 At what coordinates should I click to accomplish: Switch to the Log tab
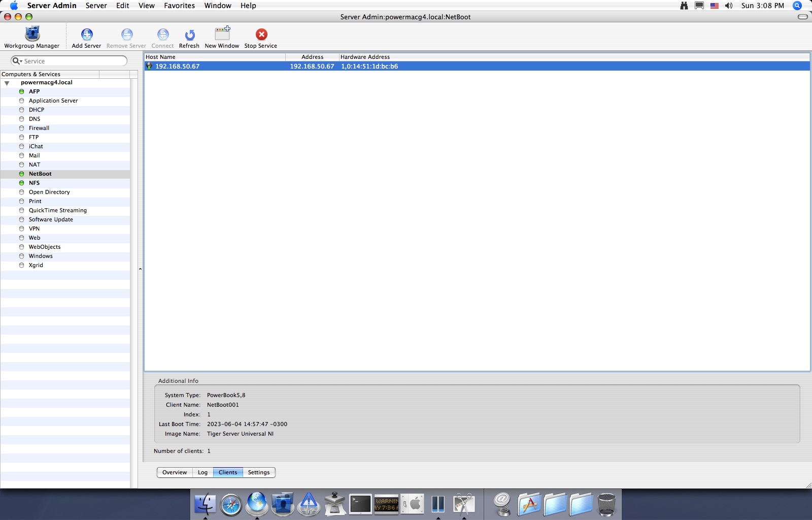coord(202,472)
